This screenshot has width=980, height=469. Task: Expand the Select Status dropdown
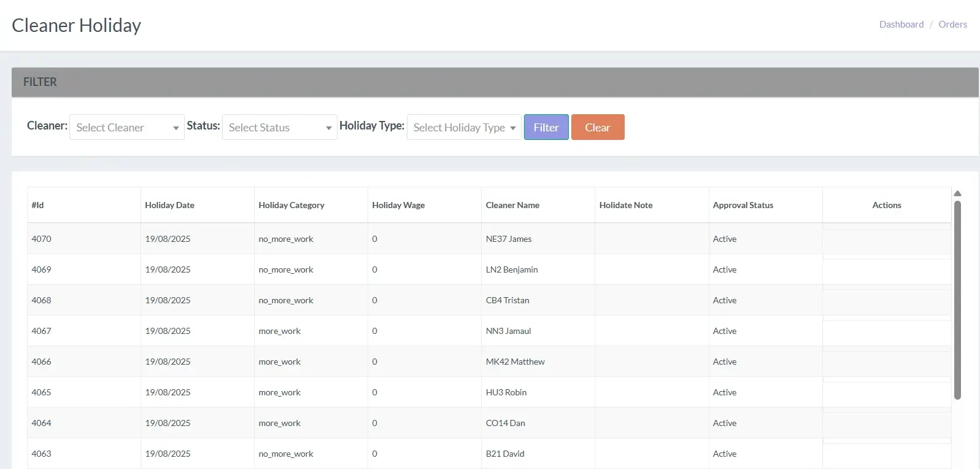pyautogui.click(x=279, y=128)
